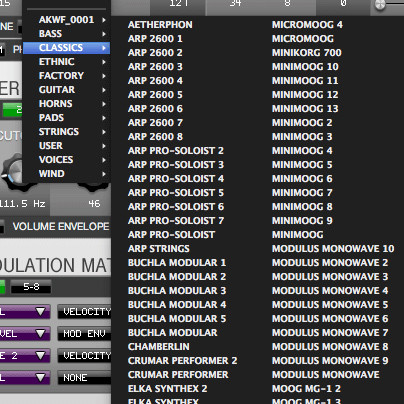Screen dimensions: 404x404
Task: Choose MODULUS MONOWAVE 9 waveform
Action: [x=330, y=361]
